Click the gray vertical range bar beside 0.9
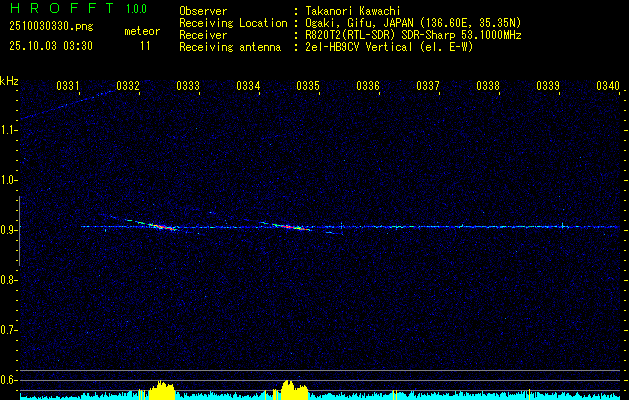629x400 pixels. point(20,231)
